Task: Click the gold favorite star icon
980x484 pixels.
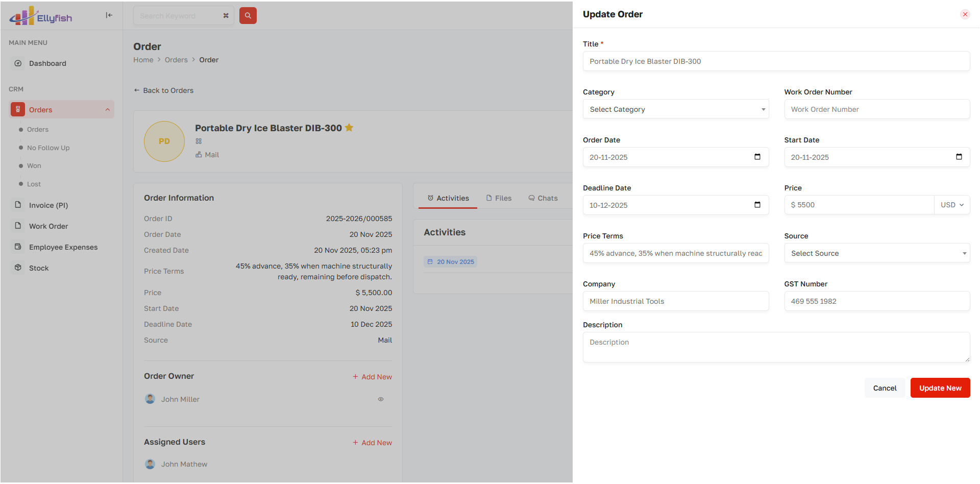Action: point(349,128)
